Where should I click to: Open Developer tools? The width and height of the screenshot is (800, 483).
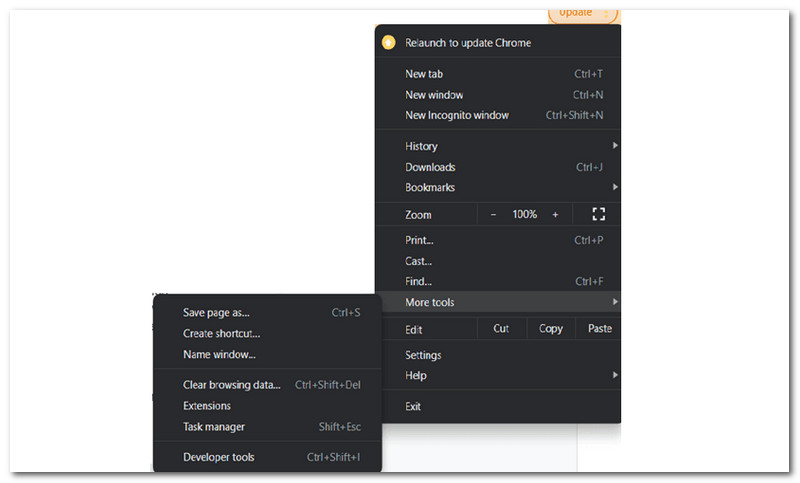click(219, 457)
